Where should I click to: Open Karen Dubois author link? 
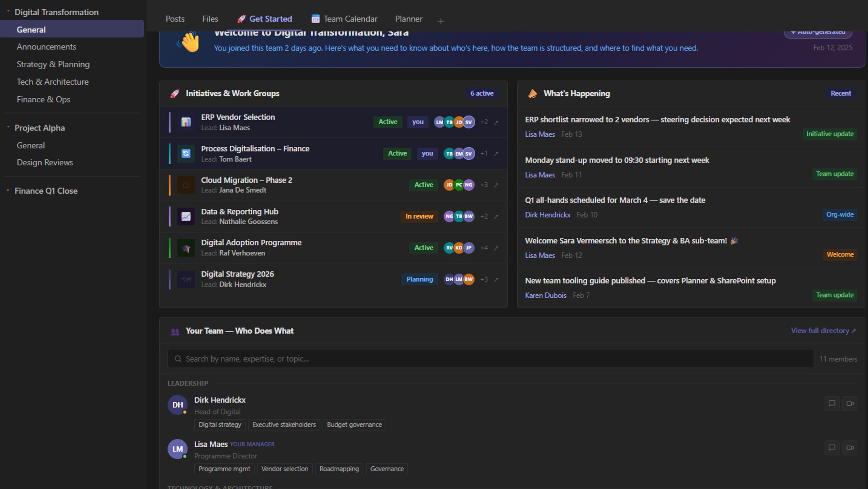tap(545, 295)
